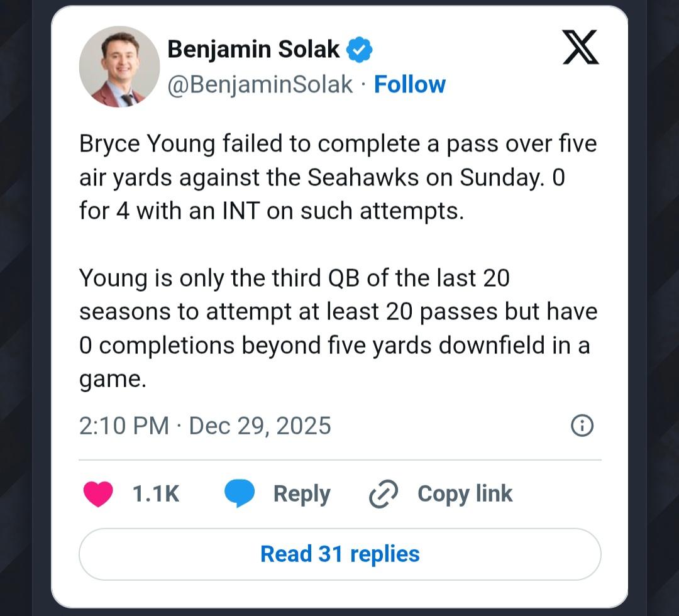679x616 pixels.
Task: Click the Reply text label
Action: tap(302, 493)
